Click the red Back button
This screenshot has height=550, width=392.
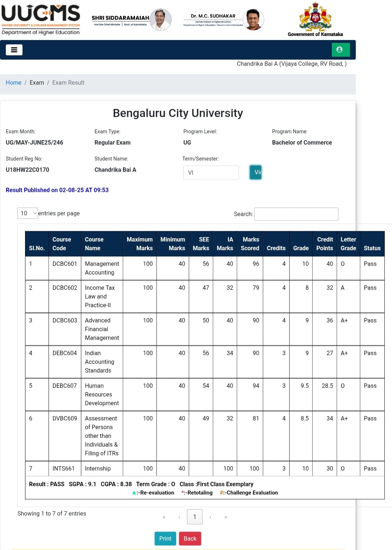(x=190, y=538)
